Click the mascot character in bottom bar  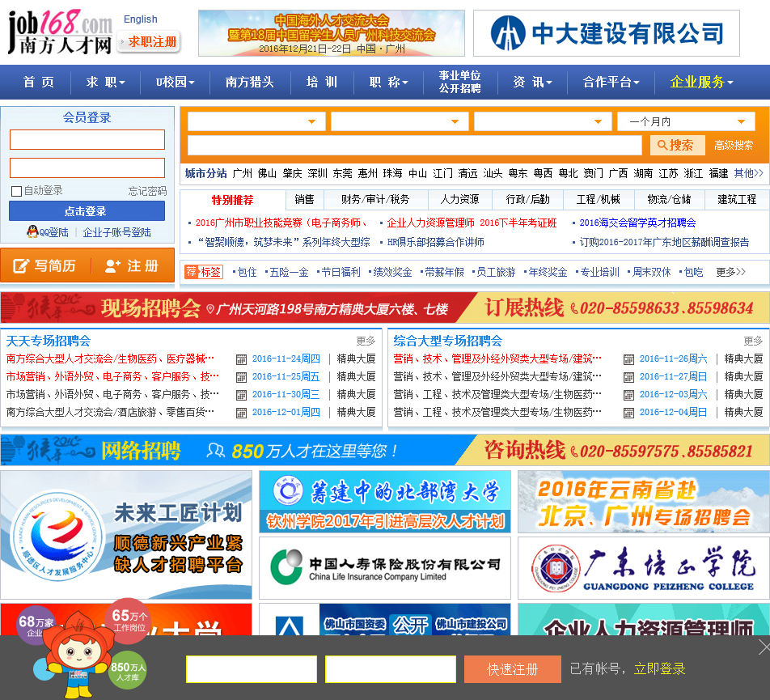click(x=80, y=655)
